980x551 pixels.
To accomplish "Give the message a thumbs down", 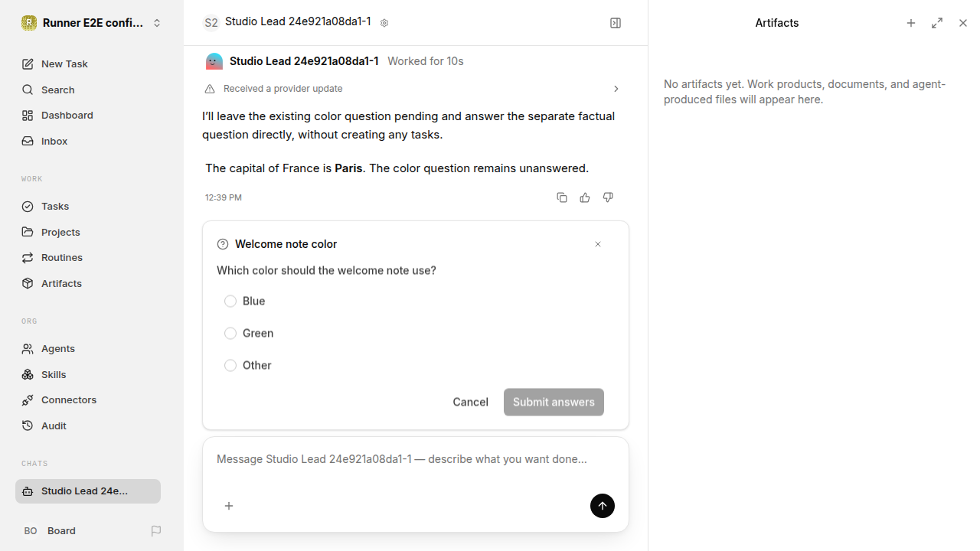I will (x=608, y=197).
